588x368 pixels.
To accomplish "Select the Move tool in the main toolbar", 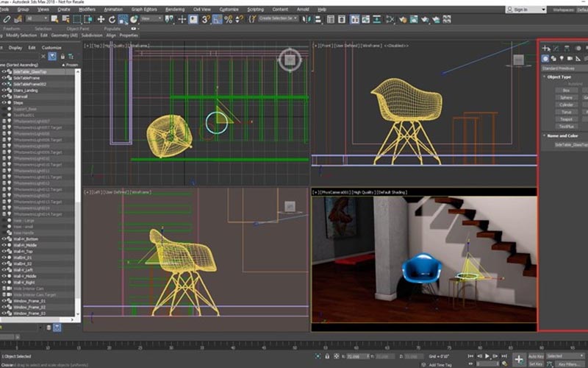I will (101, 19).
